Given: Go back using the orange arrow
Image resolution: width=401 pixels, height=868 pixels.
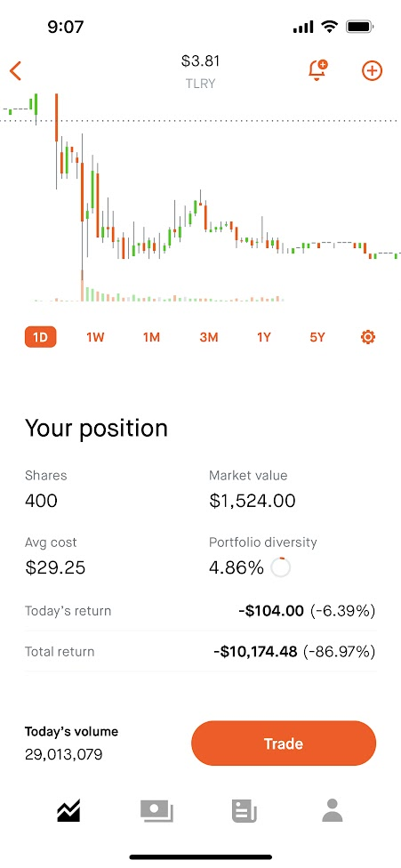Looking at the screenshot, I should [15, 71].
